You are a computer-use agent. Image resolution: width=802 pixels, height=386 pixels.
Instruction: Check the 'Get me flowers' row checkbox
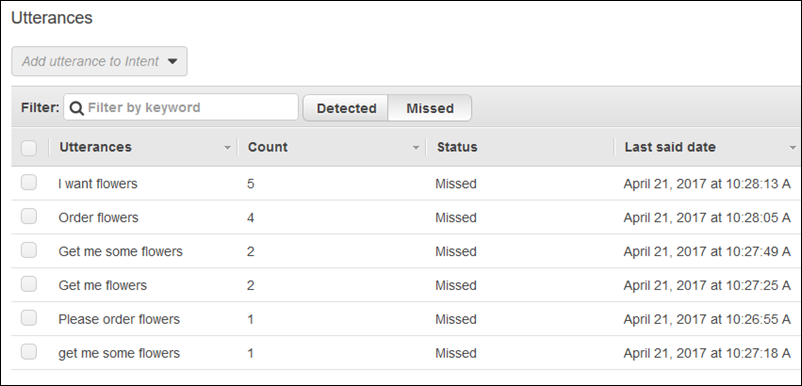pyautogui.click(x=29, y=284)
